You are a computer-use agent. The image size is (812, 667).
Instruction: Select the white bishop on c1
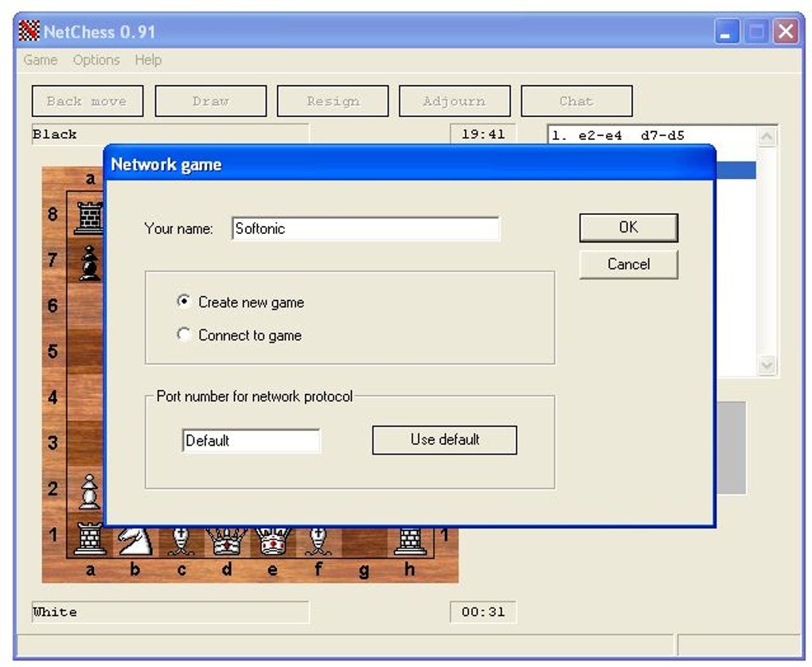point(181,542)
